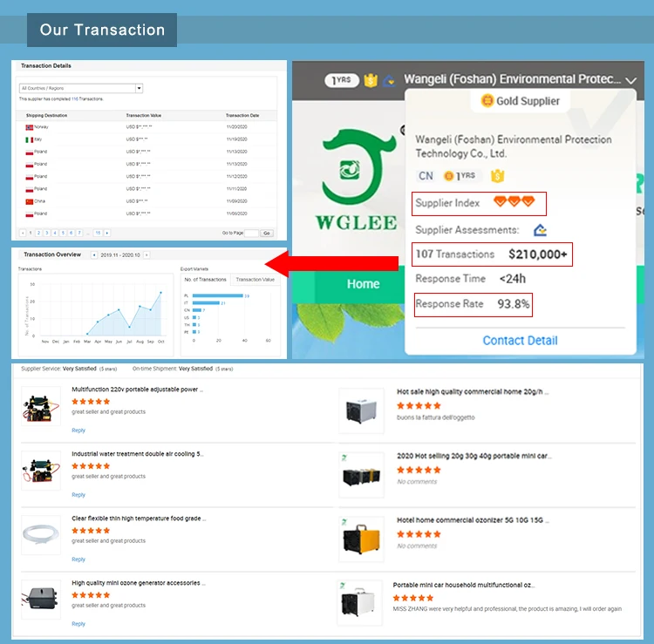The image size is (654, 644).
Task: Click Hotel home commercial ozonizer title
Action: click(x=473, y=520)
